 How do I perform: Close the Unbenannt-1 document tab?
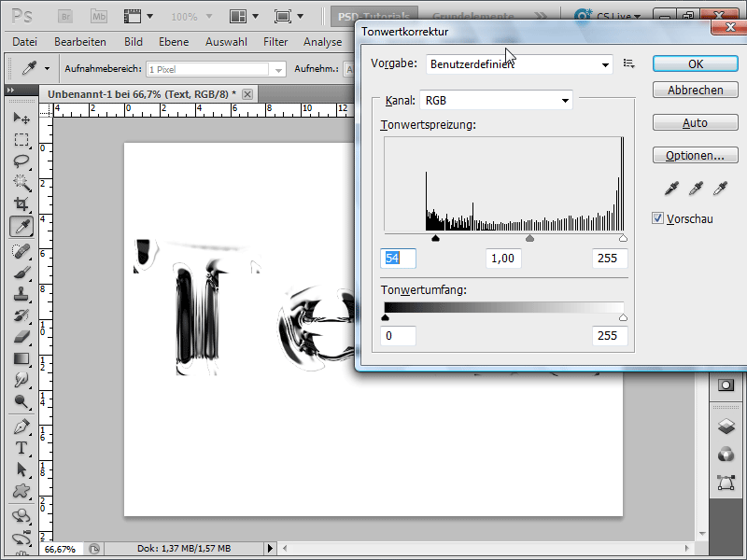click(x=247, y=94)
